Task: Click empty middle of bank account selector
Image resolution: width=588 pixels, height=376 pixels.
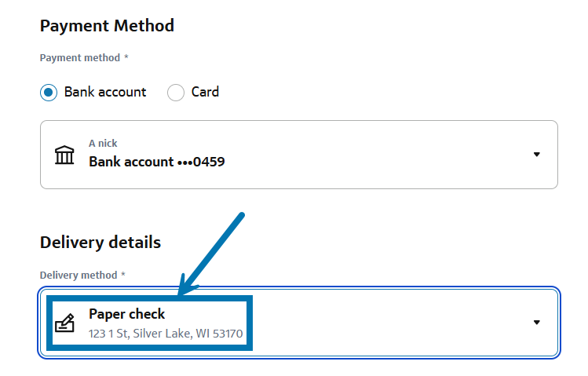Action: pyautogui.click(x=353, y=155)
